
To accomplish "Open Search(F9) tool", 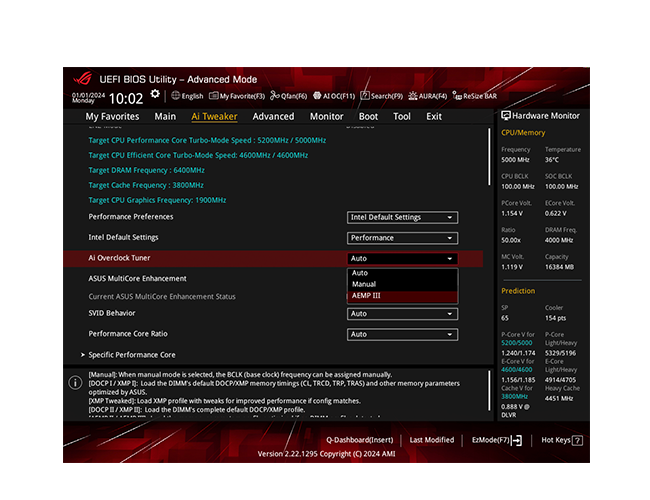I will pos(381,96).
